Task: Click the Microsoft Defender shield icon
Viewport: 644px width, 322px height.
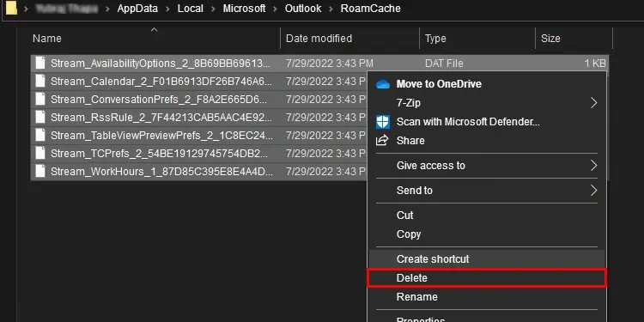Action: pos(382,122)
